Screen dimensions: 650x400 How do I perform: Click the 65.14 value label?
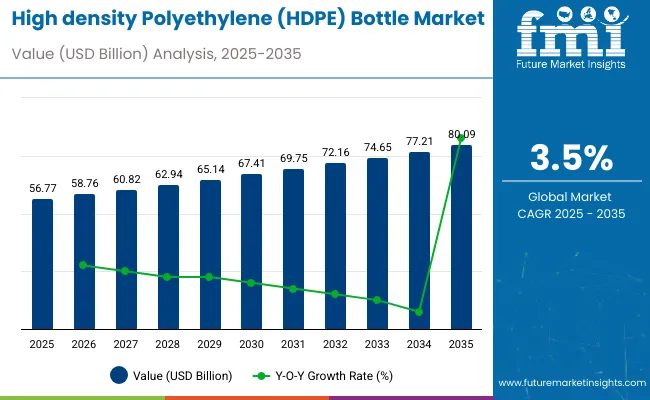coord(211,170)
